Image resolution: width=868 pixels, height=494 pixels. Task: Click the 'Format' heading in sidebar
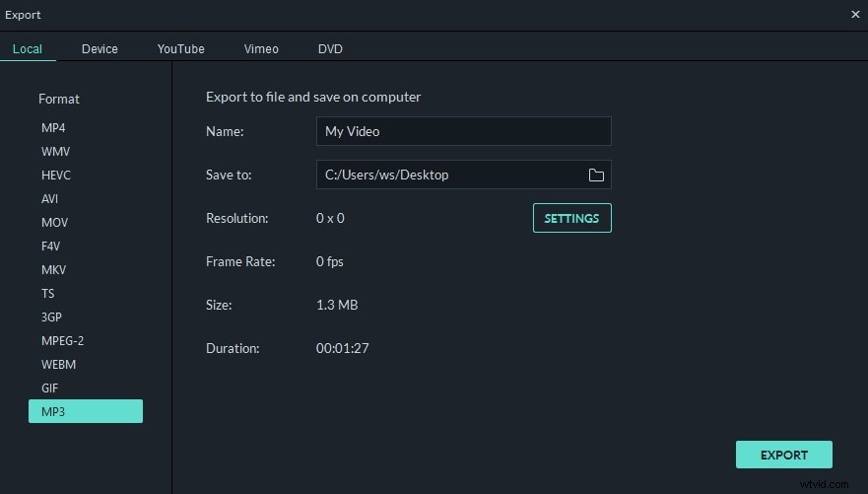pos(59,100)
